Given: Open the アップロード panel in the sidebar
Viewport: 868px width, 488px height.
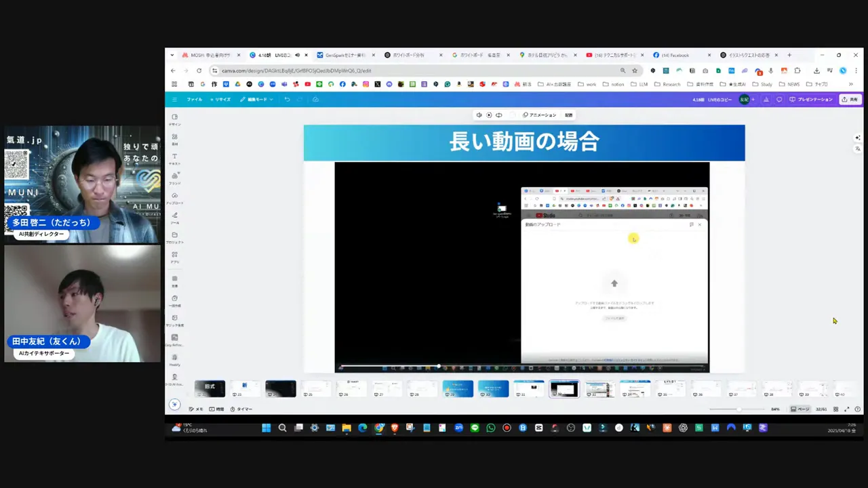Looking at the screenshot, I should pos(175,198).
